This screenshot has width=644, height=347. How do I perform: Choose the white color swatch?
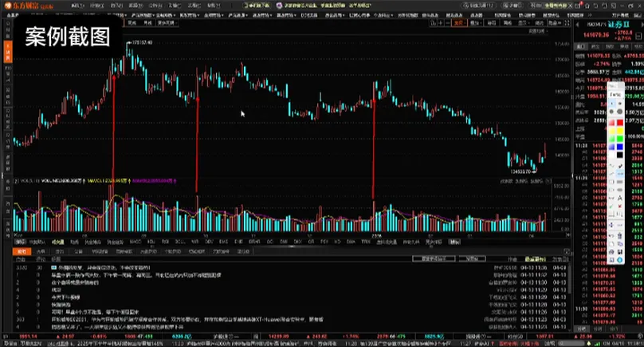pos(611,155)
